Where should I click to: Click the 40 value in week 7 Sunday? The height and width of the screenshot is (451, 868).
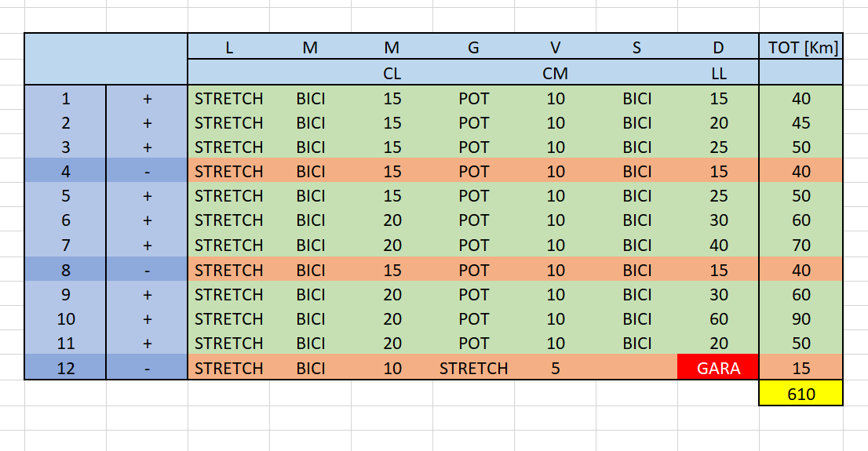pyautogui.click(x=718, y=245)
